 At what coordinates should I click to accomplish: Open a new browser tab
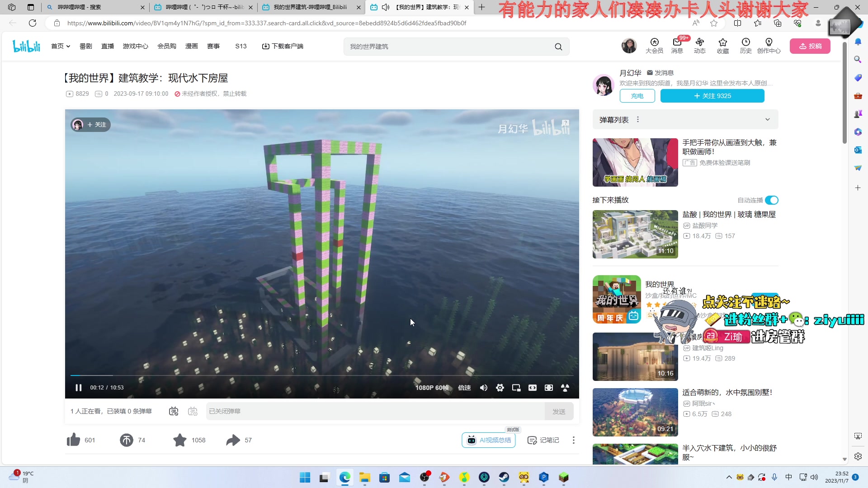482,7
